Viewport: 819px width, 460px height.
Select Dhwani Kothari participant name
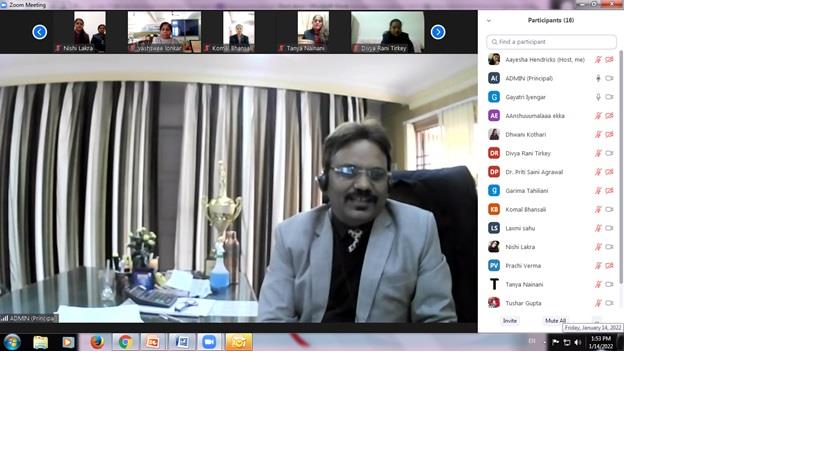(525, 135)
